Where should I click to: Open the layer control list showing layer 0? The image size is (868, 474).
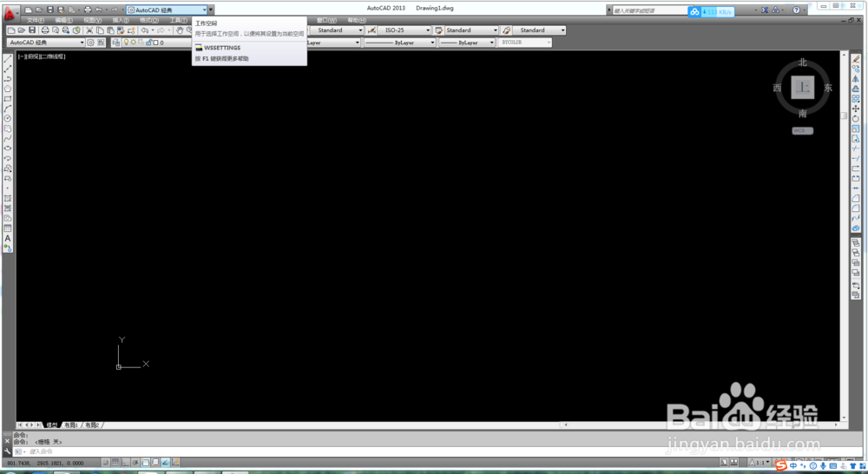pos(157,43)
